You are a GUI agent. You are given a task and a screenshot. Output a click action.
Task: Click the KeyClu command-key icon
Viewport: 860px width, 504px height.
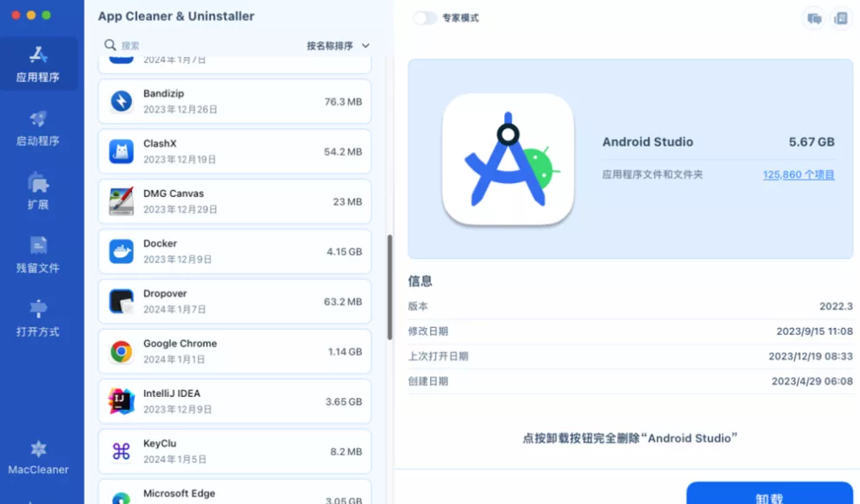point(121,451)
